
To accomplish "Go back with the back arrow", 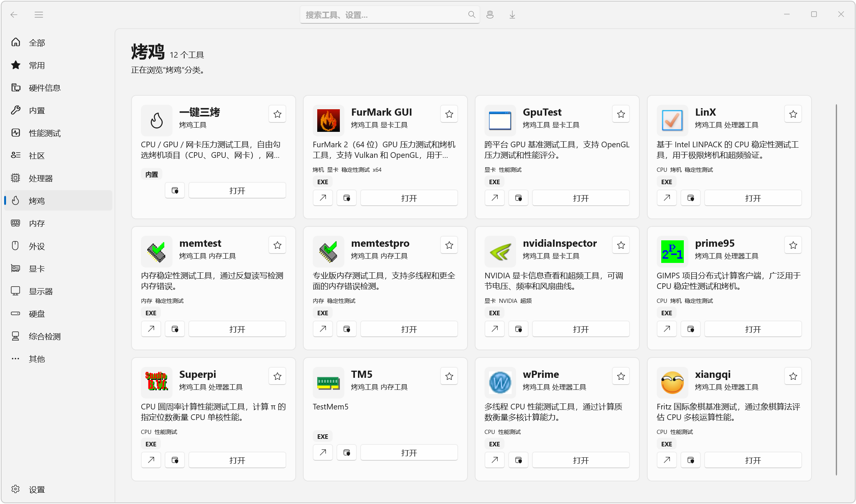I will [x=14, y=15].
